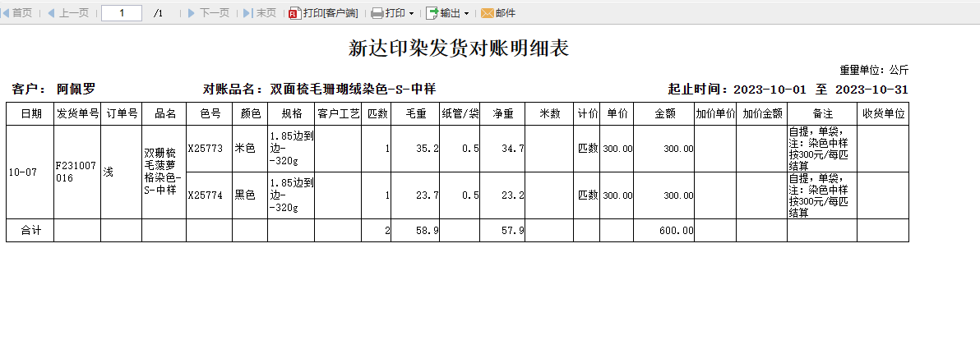Expand the 输出 export dropdown arrow
The width and height of the screenshot is (980, 340).
pyautogui.click(x=466, y=13)
